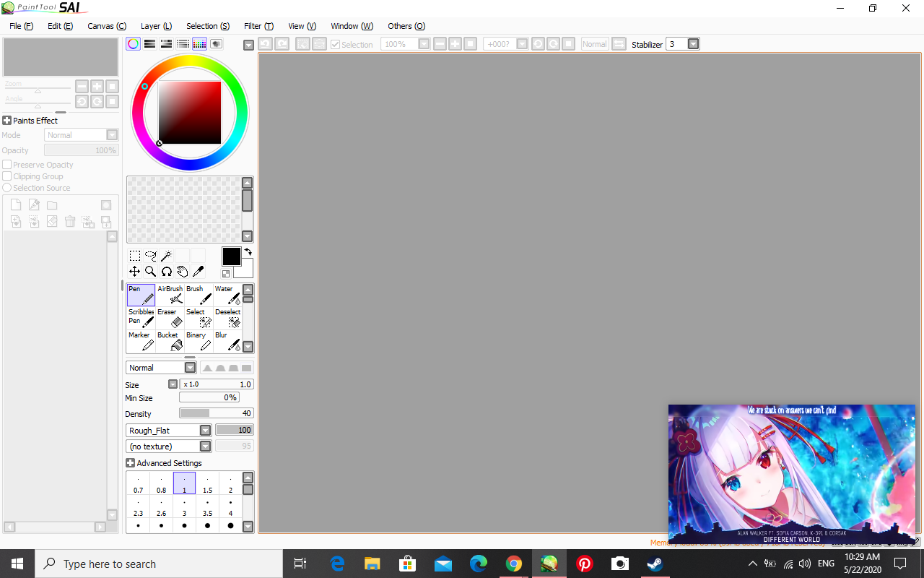Image resolution: width=924 pixels, height=578 pixels.
Task: Select the Hand pan tool
Action: pos(182,272)
